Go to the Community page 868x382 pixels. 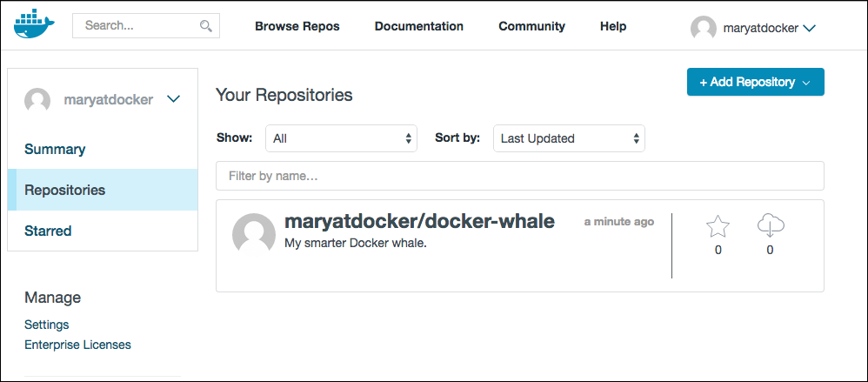[x=531, y=26]
